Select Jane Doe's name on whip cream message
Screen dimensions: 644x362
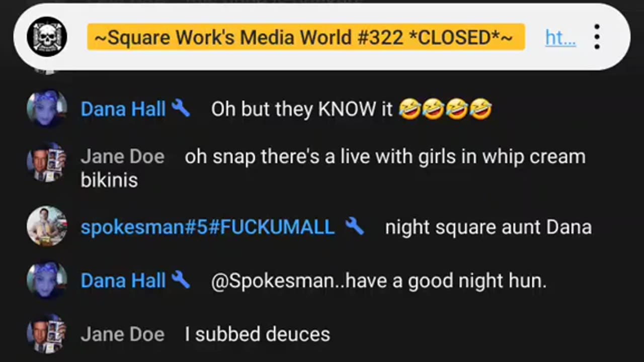click(123, 157)
